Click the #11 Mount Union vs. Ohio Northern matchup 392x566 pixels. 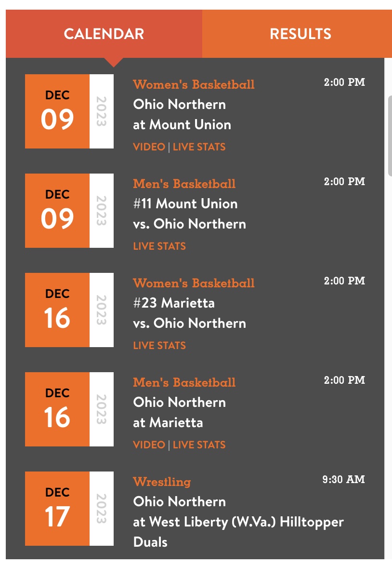pos(190,214)
